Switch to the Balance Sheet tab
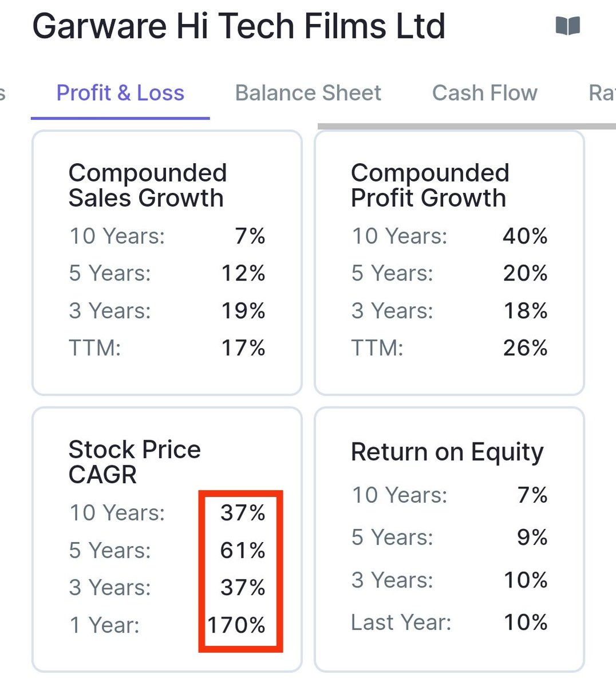 (308, 93)
